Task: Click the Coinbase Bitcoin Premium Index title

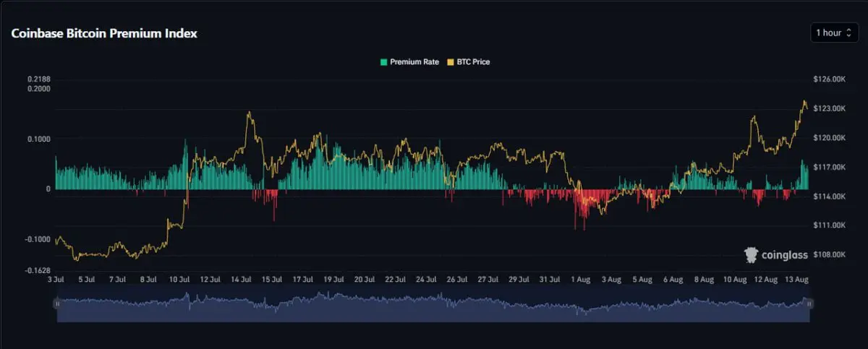Action: tap(103, 33)
